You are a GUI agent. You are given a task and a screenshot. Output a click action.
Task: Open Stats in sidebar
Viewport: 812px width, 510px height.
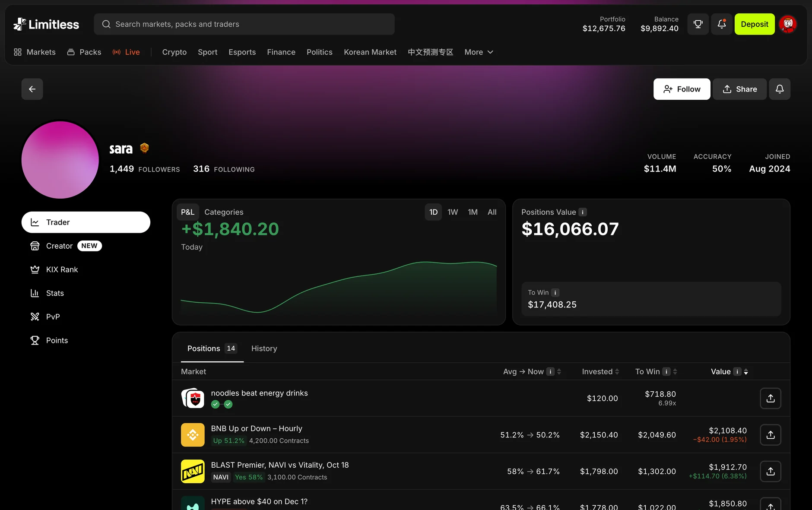47,293
